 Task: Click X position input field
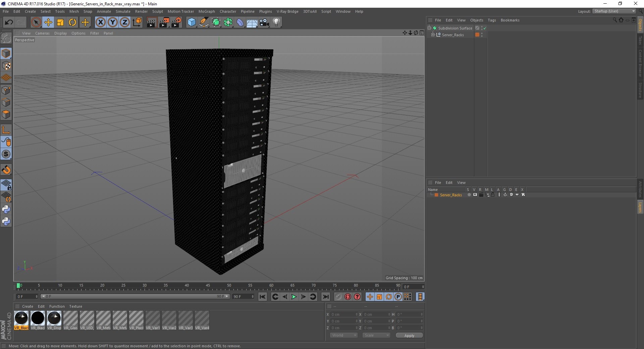pyautogui.click(x=343, y=314)
